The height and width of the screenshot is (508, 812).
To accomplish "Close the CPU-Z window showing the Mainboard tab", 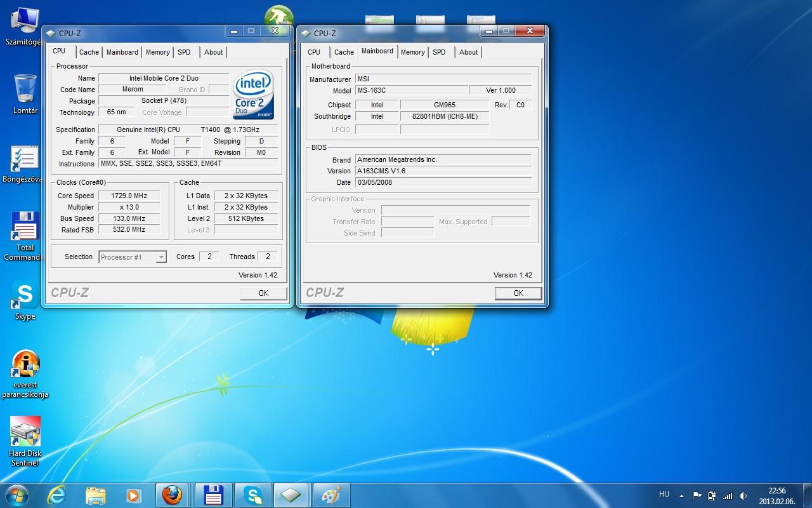I will coord(529,30).
